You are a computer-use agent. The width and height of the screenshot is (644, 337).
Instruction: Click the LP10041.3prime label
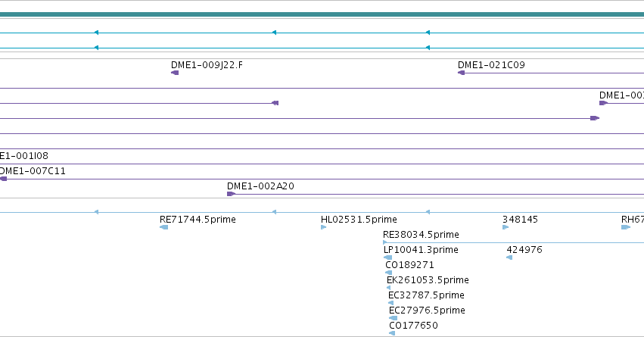421,250
